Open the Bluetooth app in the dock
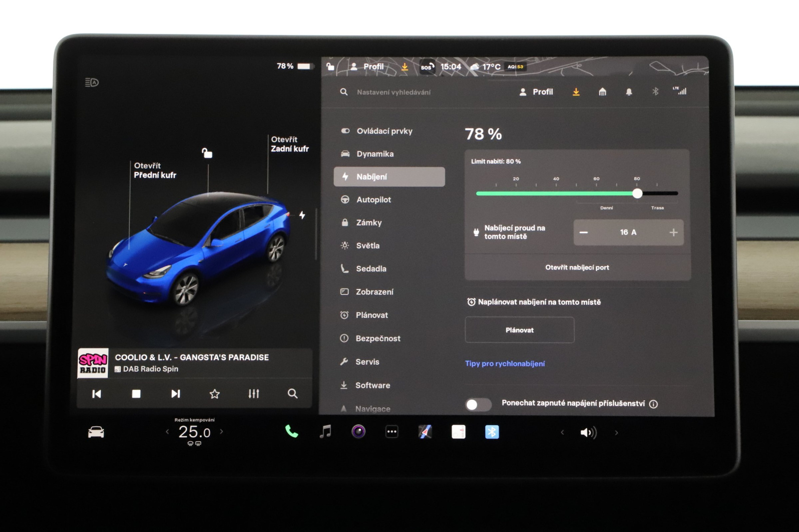Image resolution: width=799 pixels, height=532 pixels. [491, 432]
